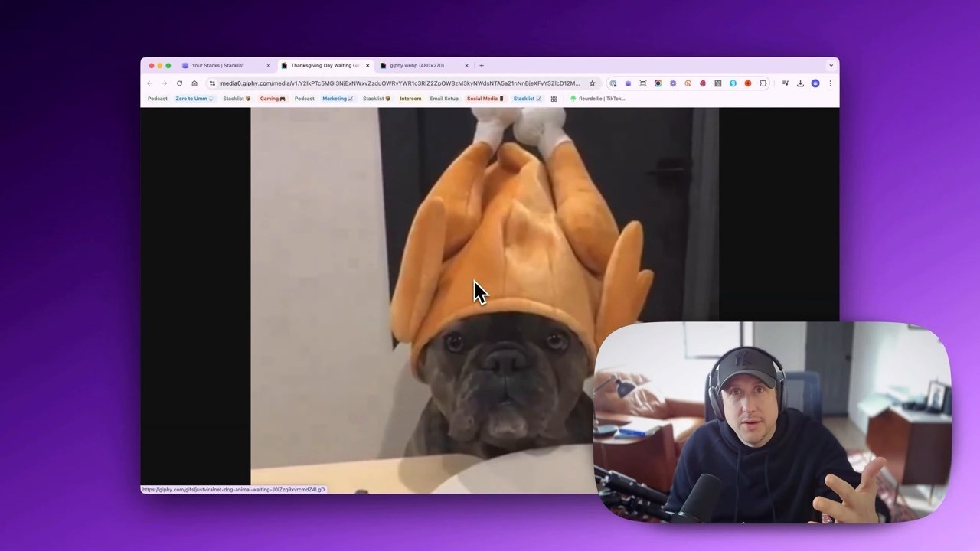Open the teal number 9 extension

tap(733, 83)
